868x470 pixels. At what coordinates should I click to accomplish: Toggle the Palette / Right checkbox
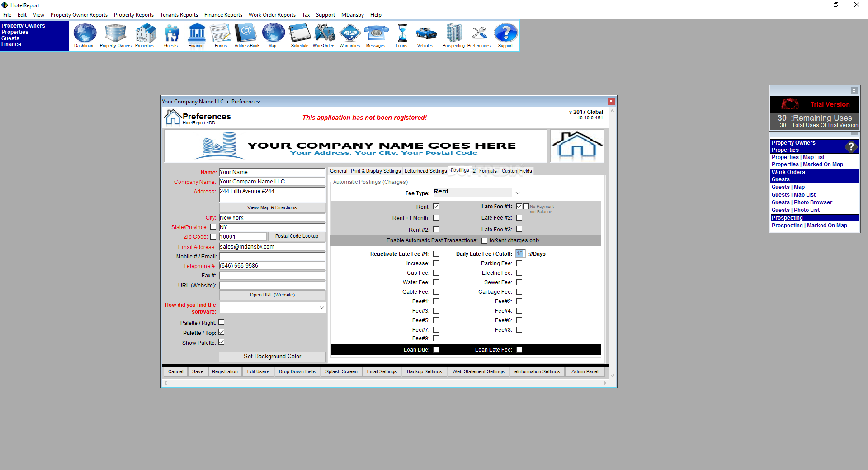point(222,322)
